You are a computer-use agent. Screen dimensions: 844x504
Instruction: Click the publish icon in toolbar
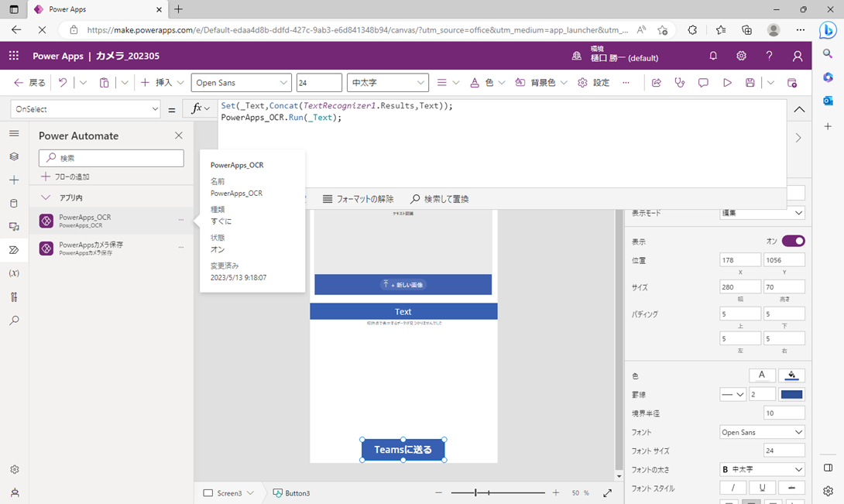click(x=792, y=82)
